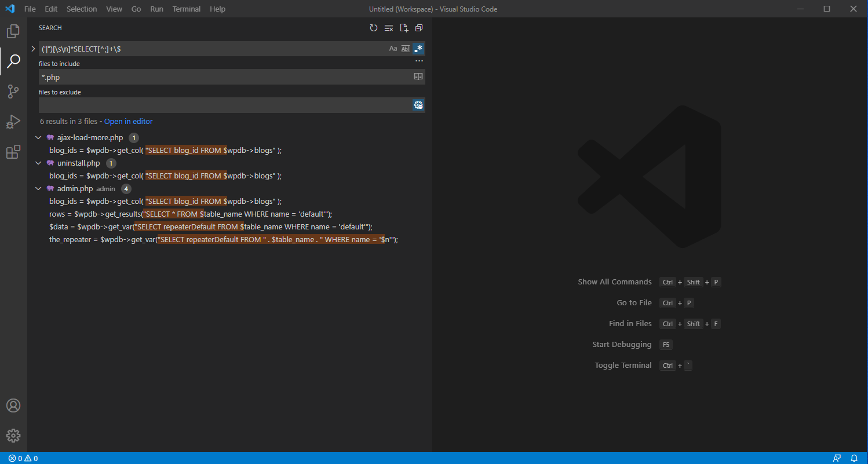Open the Source Control view
Viewport: 868px width, 464px height.
pos(13,92)
